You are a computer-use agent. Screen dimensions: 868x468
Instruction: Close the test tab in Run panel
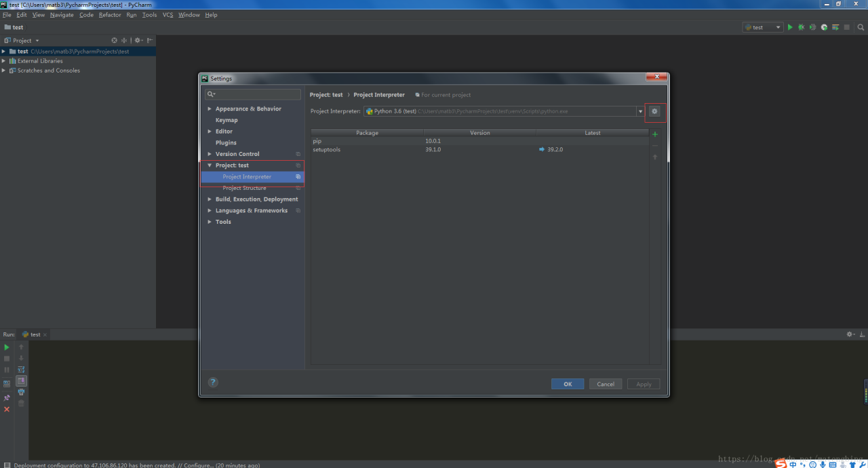(45, 334)
